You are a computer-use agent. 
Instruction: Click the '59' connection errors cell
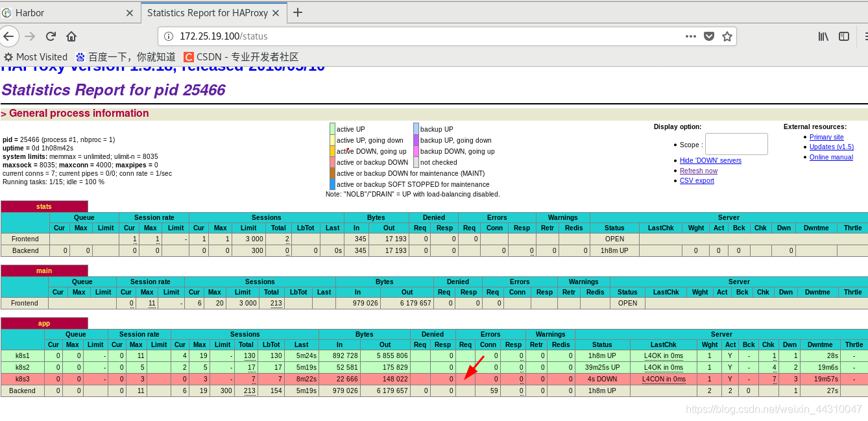487,391
